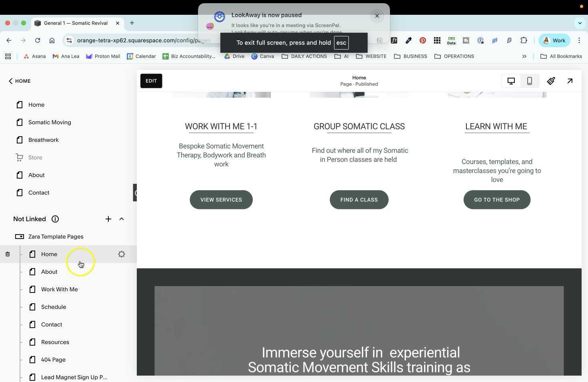Select the desktop preview icon
Image resolution: width=588 pixels, height=382 pixels.
click(511, 81)
